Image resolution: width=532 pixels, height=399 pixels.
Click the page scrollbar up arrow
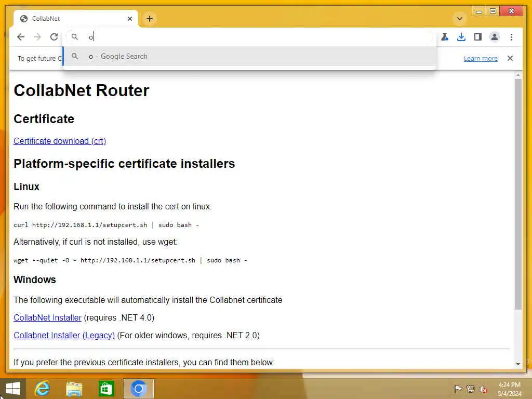tap(518, 75)
